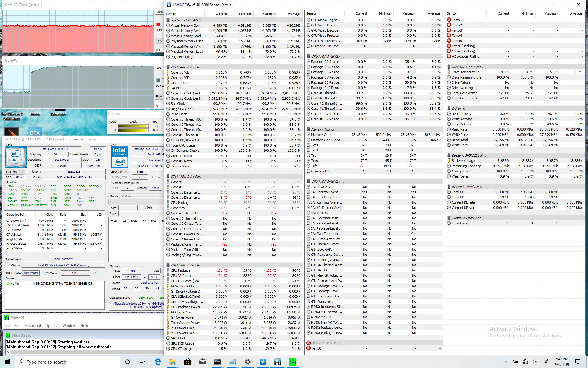The height and width of the screenshot is (368, 588).
Task: Open the Battle.net desktop shortcut
Action: (58, 112)
